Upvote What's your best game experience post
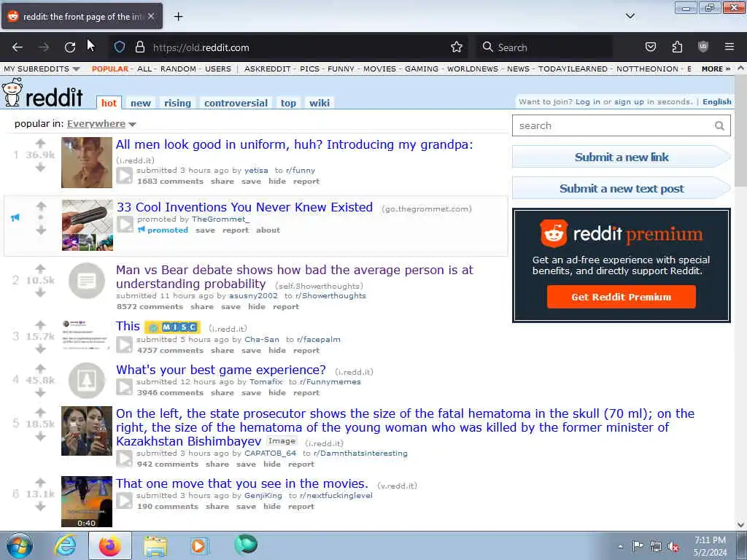The height and width of the screenshot is (560, 747). click(41, 368)
